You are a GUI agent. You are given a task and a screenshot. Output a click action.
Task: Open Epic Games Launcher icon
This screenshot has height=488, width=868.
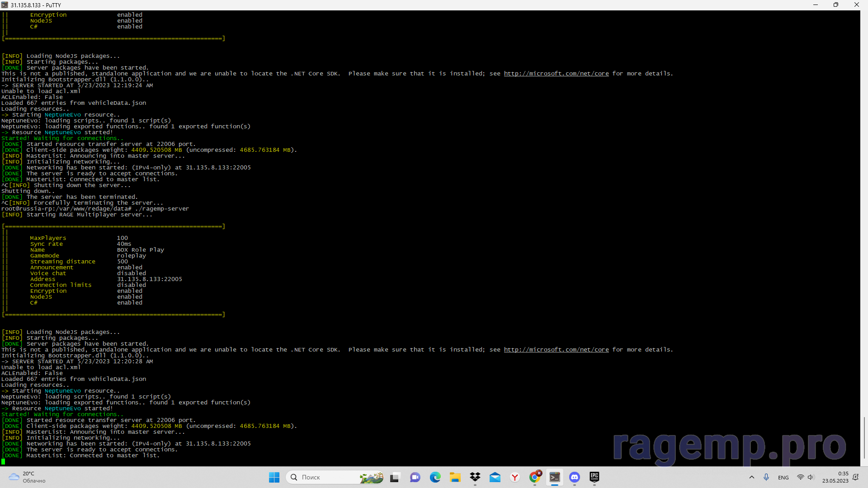point(594,477)
